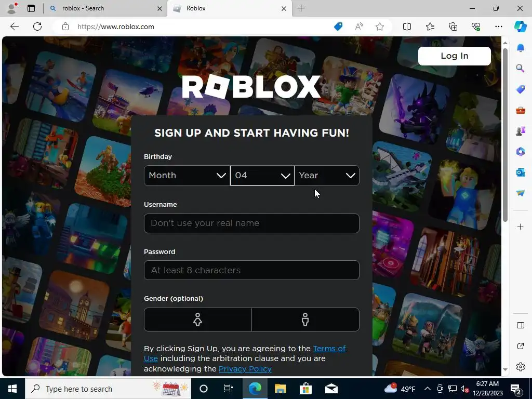
Task: Expand the Month birthday dropdown
Action: click(187, 176)
